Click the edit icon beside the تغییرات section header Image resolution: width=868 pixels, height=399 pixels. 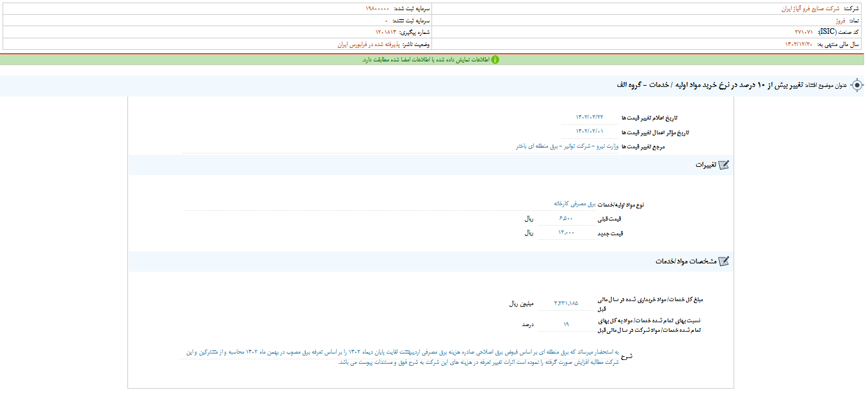(x=724, y=164)
